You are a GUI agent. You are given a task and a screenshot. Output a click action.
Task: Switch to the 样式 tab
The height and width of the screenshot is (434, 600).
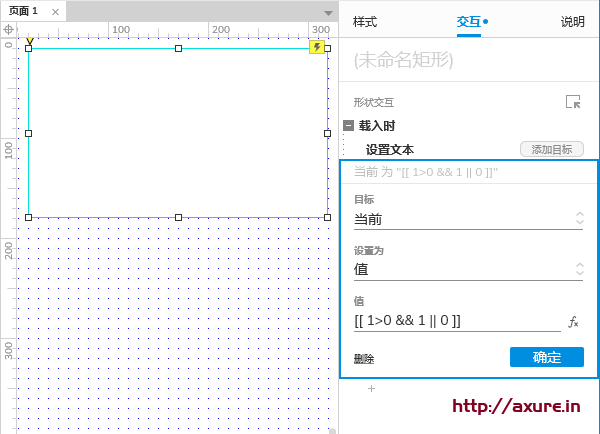coord(365,22)
